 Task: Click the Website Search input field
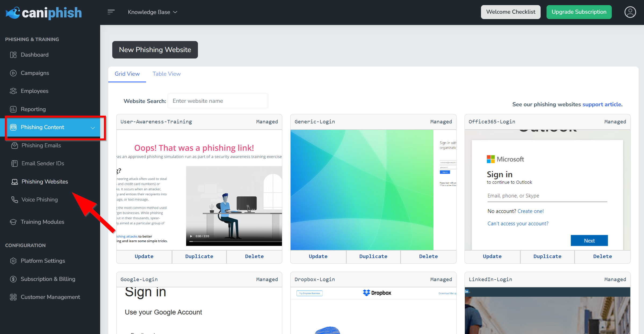tap(218, 101)
